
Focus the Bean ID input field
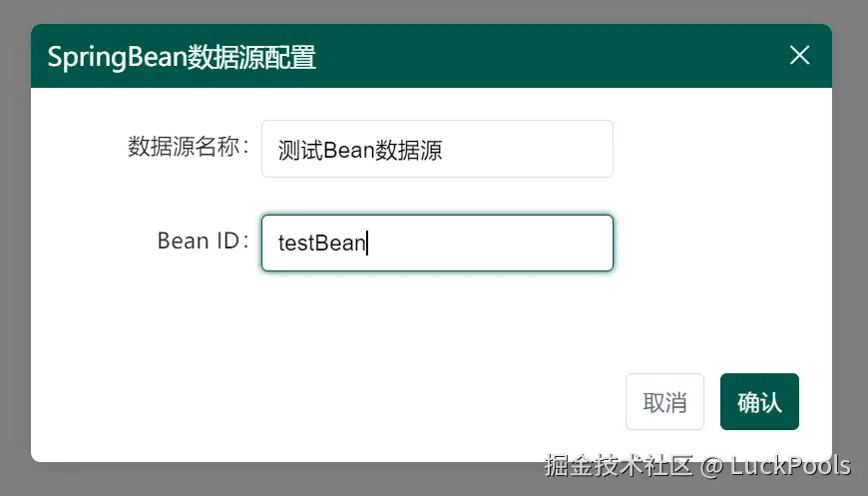point(437,244)
